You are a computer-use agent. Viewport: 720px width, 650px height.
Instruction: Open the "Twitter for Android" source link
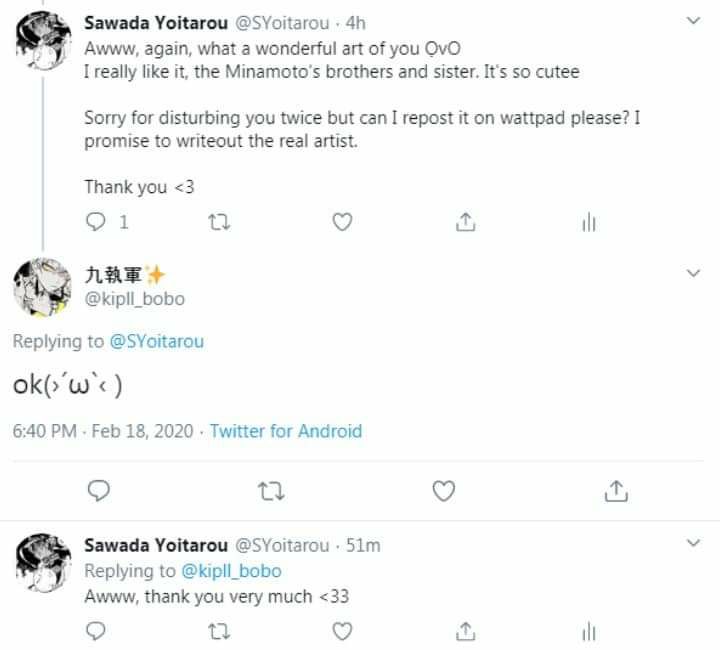[x=285, y=431]
